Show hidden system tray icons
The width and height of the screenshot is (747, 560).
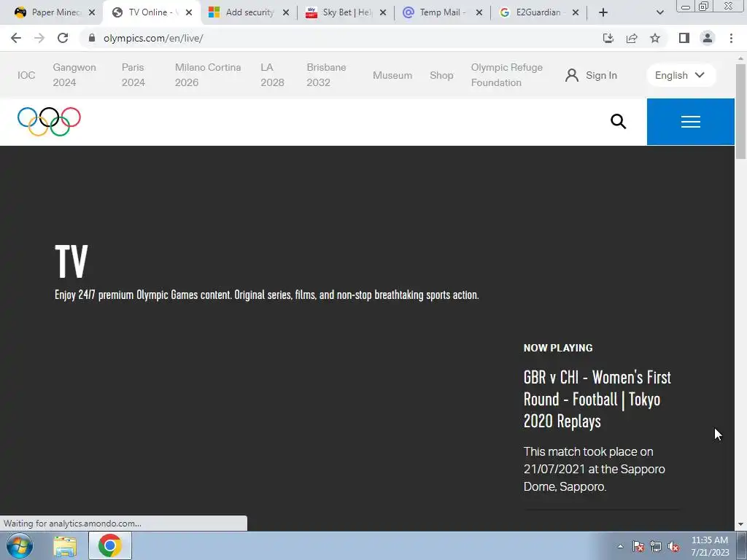[620, 546]
